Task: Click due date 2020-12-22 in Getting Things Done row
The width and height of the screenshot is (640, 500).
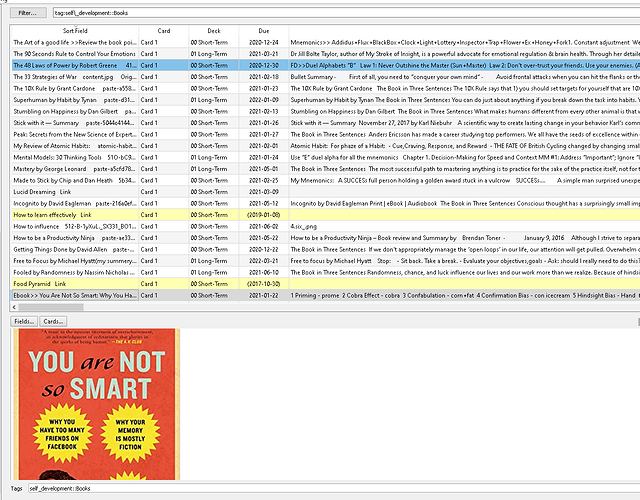Action: 264,249
